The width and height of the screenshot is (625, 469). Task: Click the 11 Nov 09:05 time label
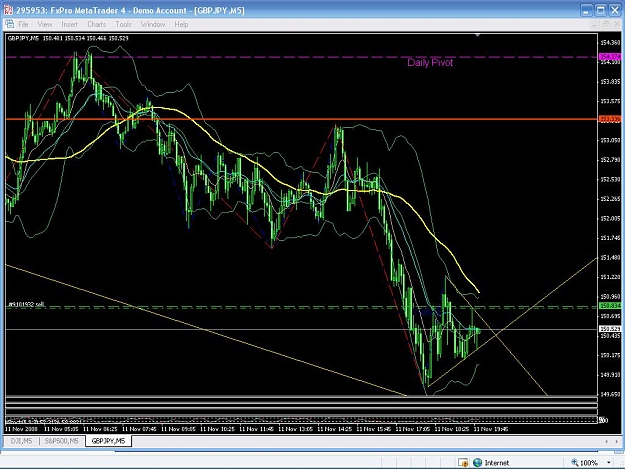click(x=178, y=429)
